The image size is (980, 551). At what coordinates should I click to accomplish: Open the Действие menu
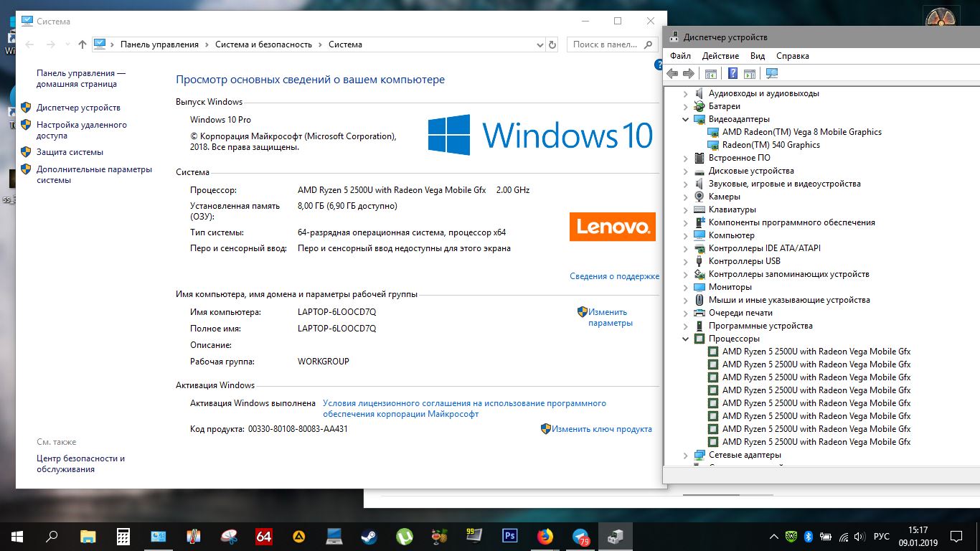(720, 56)
